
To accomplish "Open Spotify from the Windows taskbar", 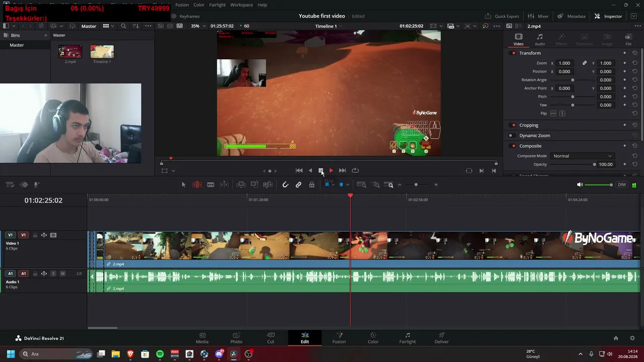I will click(160, 354).
